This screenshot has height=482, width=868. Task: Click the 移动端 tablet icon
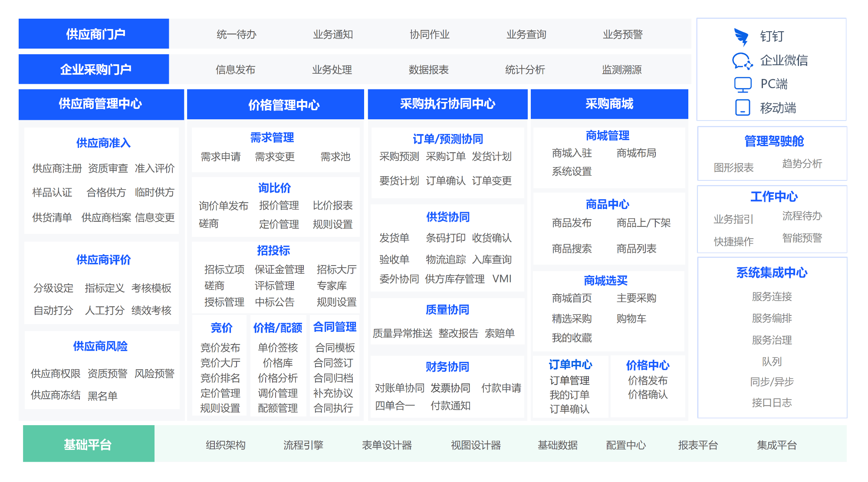[743, 107]
